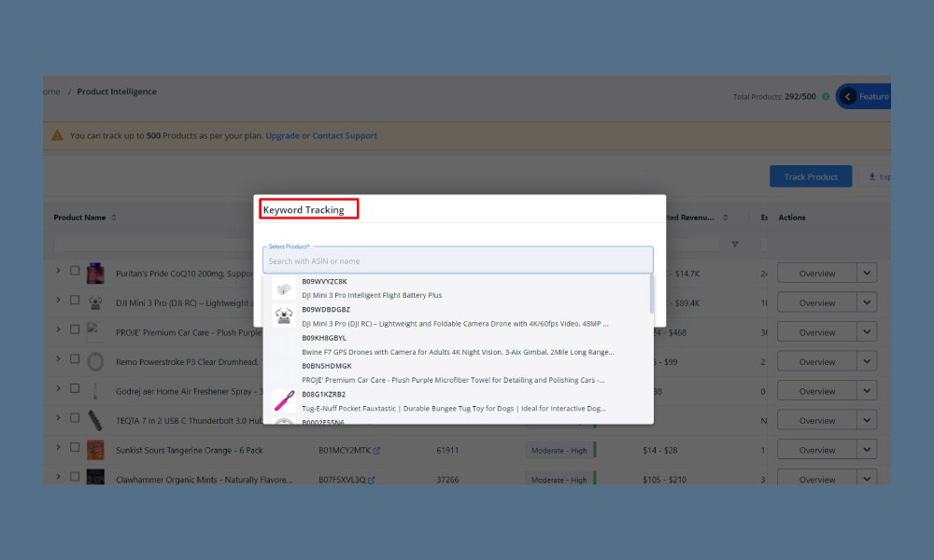Image resolution: width=934 pixels, height=560 pixels.
Task: Expand the Puritan's Pride CoQ10 row
Action: coord(58,271)
